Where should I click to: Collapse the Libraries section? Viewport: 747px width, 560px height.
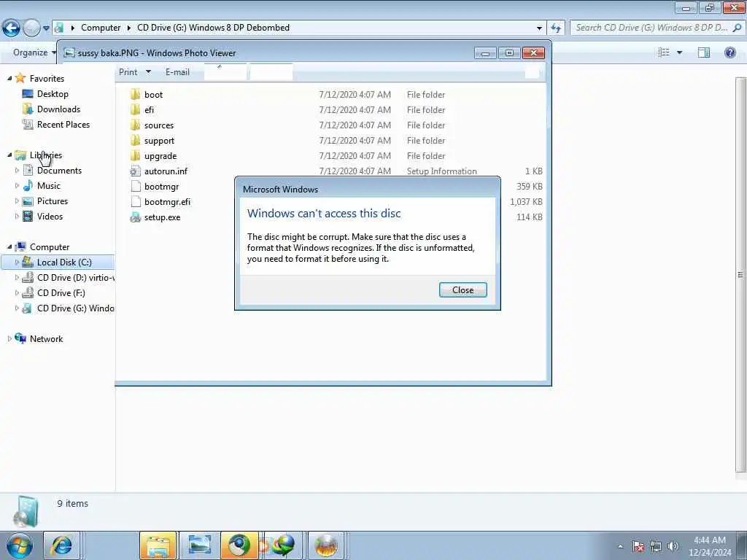(x=9, y=155)
